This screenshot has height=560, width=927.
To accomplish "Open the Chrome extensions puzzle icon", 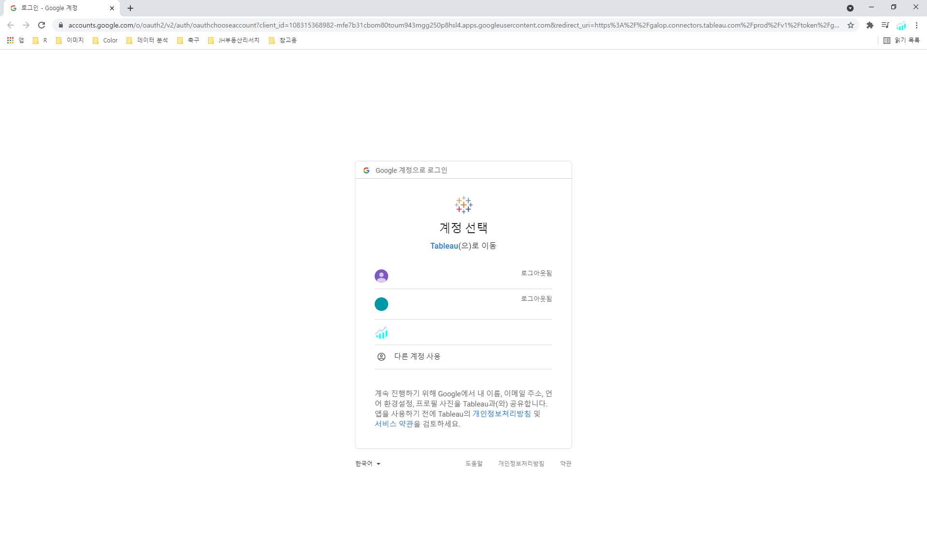I will (870, 25).
